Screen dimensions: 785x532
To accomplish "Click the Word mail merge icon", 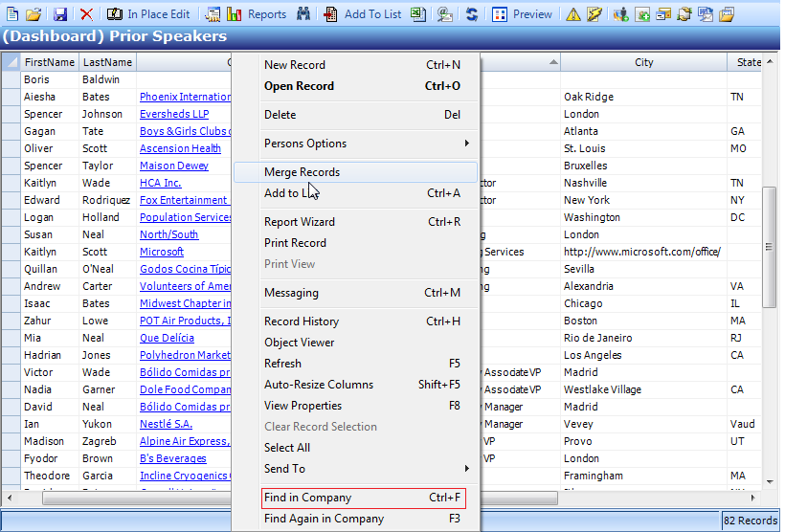I will (706, 14).
